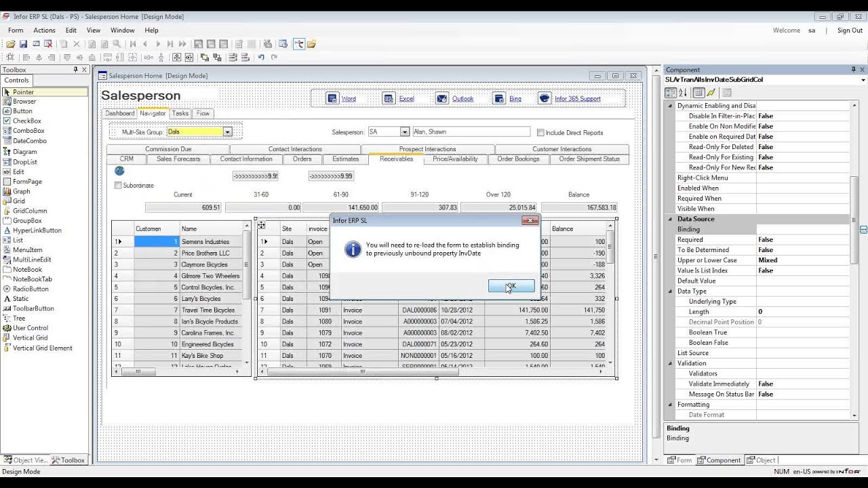Image resolution: width=868 pixels, height=488 pixels.
Task: Open the Form menu
Action: (x=16, y=30)
